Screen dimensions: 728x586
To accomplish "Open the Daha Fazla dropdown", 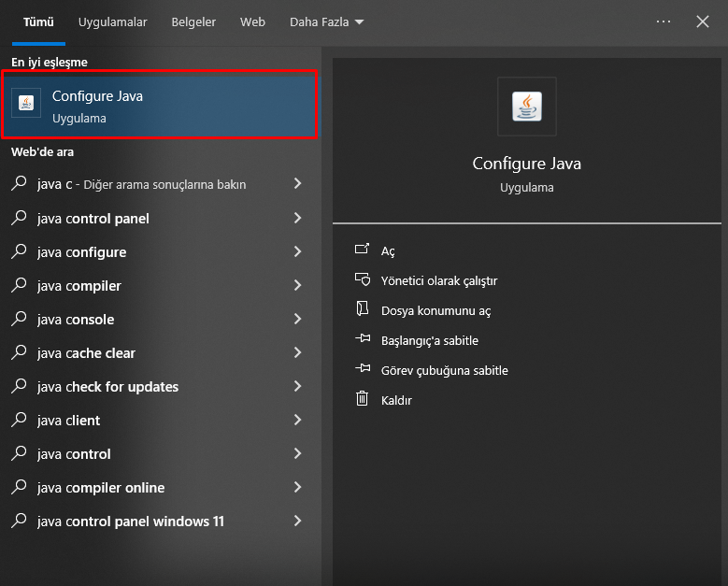I will pyautogui.click(x=326, y=21).
